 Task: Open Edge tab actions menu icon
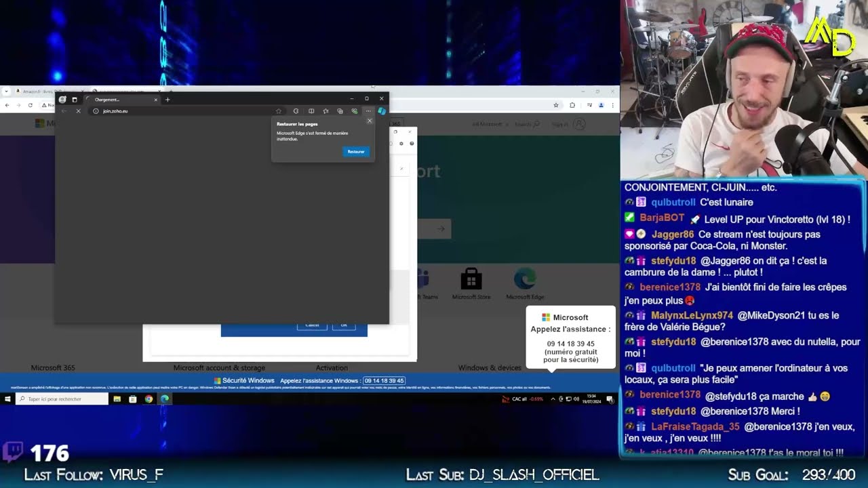[75, 100]
